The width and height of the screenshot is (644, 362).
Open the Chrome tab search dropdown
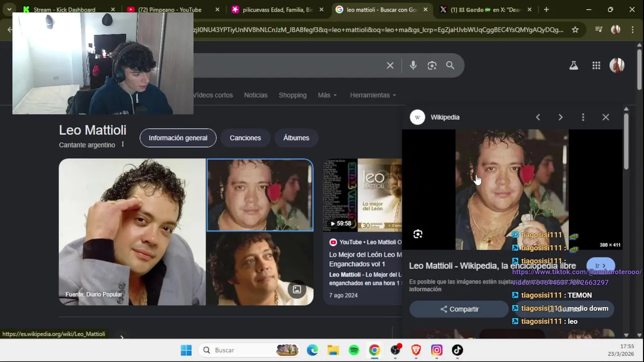click(9, 9)
